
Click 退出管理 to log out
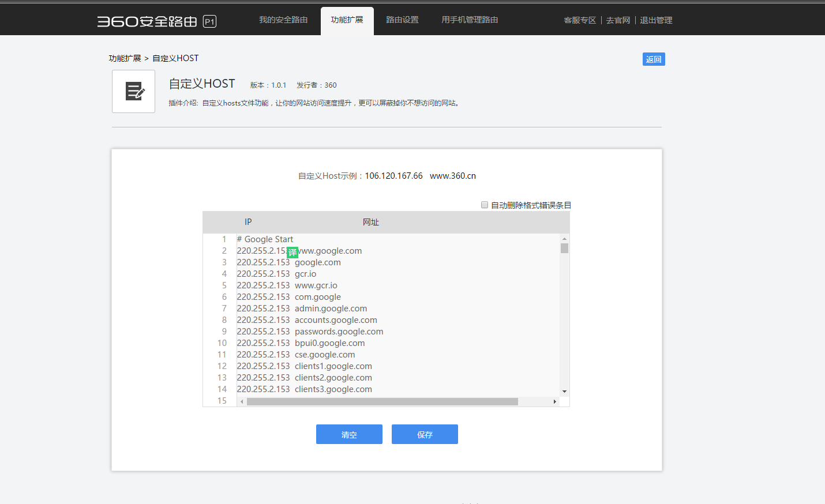point(656,20)
